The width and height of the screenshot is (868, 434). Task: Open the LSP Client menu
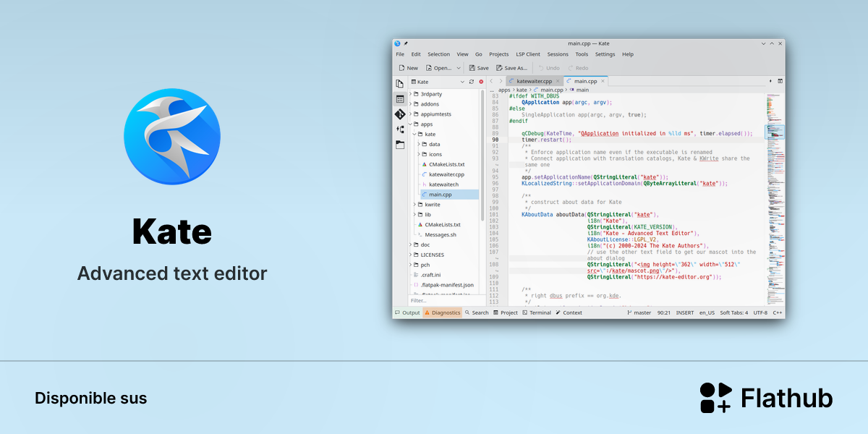[x=528, y=54]
